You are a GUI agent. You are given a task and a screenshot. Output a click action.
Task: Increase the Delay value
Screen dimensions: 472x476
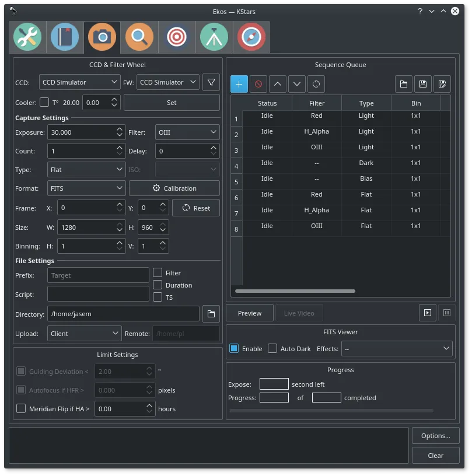coord(214,148)
